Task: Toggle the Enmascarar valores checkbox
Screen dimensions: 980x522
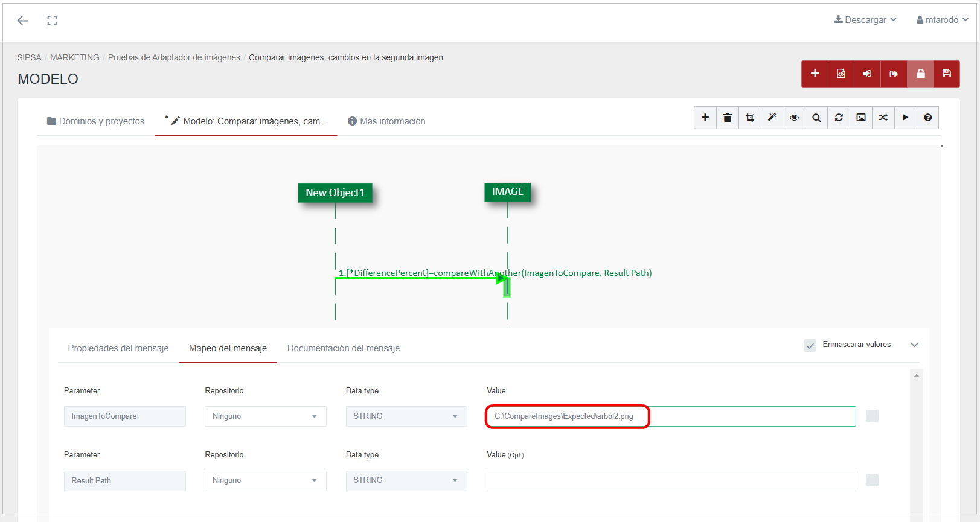Action: point(810,345)
